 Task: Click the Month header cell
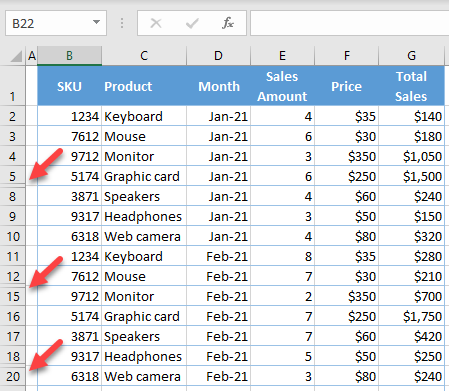218,86
